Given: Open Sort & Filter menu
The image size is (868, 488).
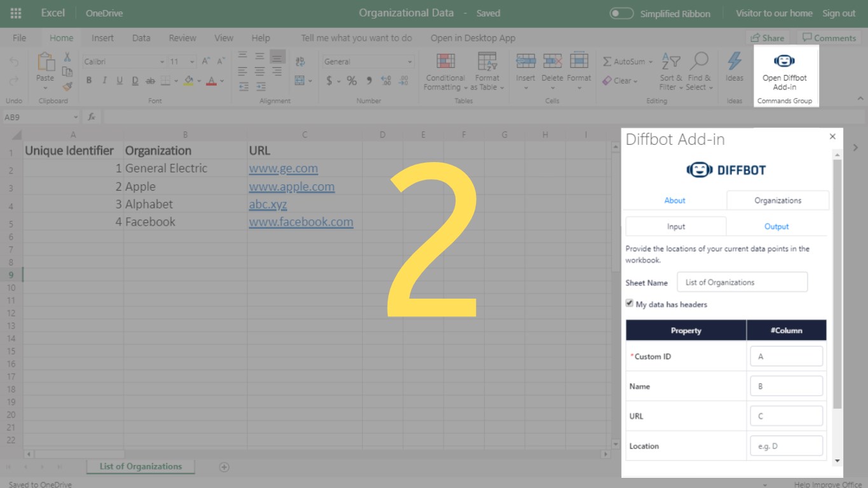Looking at the screenshot, I should (670, 72).
